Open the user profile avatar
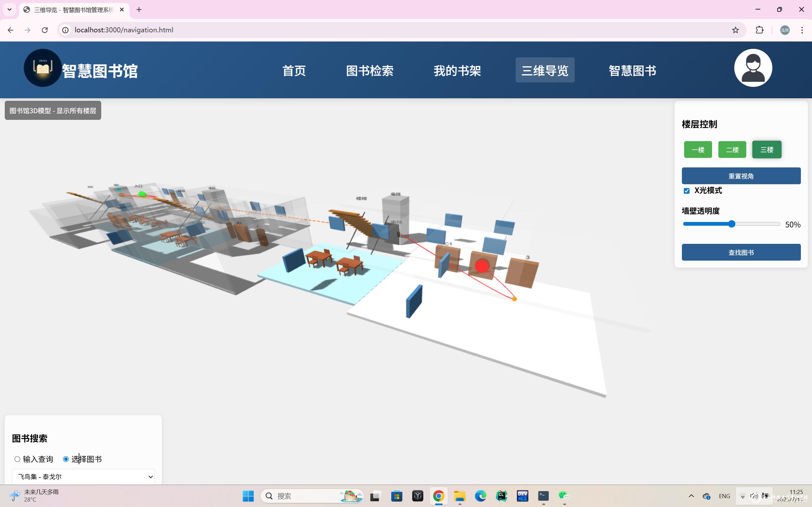 [x=753, y=68]
